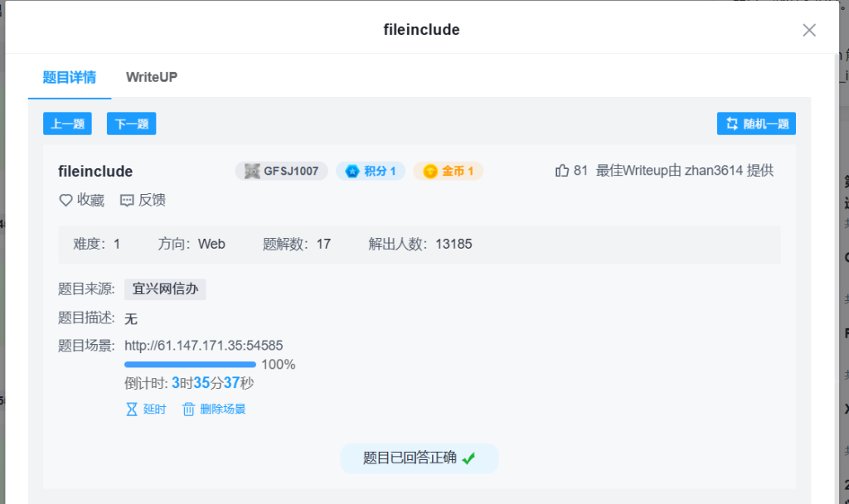Click the heart favorite icon
Screen dimensions: 849x504
pyautogui.click(x=66, y=200)
